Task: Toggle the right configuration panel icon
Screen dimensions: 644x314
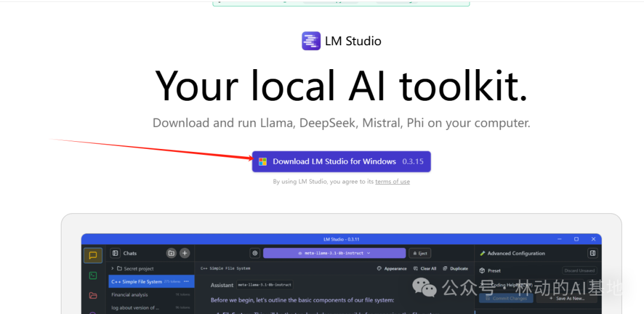Action: [592, 253]
